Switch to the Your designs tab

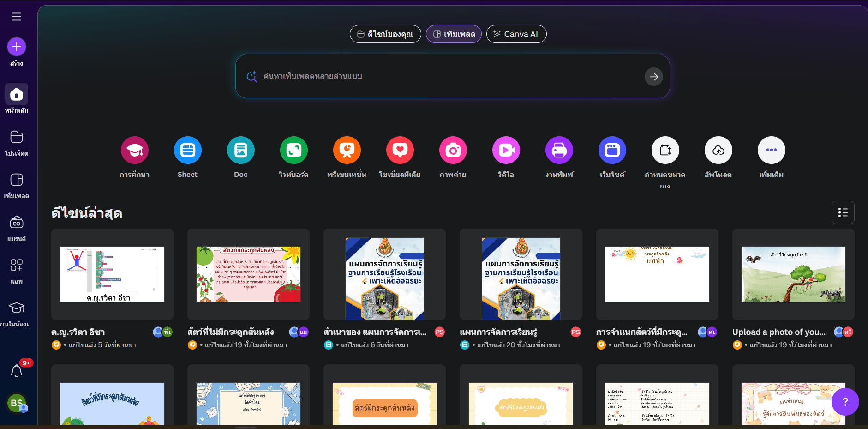click(385, 34)
